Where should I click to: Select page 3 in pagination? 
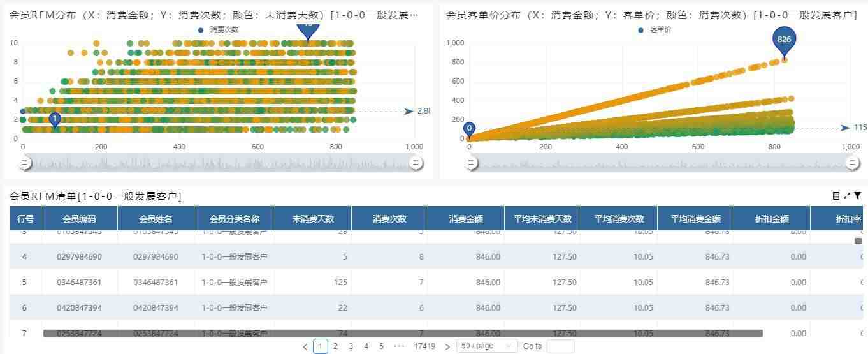(x=351, y=346)
